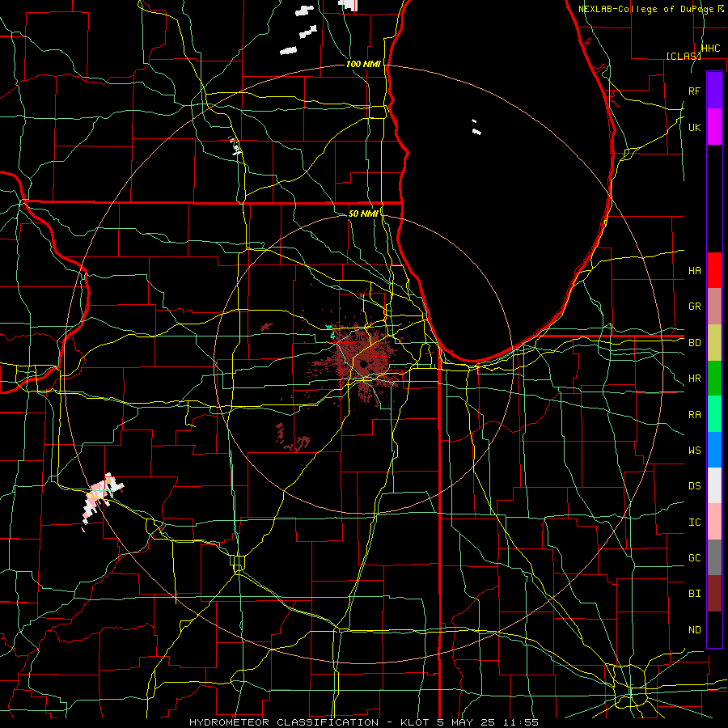Click the 'GR' legend label
Viewport: 728px width, 728px height.
click(x=694, y=307)
